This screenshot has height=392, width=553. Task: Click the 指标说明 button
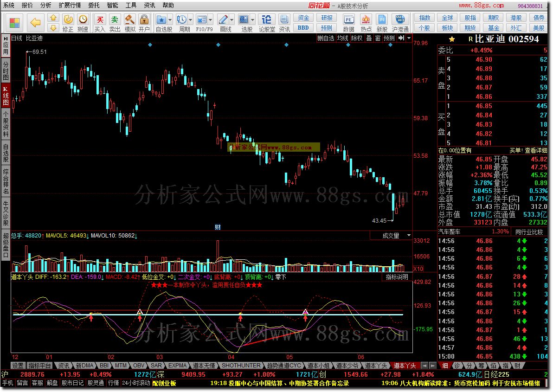(397, 277)
